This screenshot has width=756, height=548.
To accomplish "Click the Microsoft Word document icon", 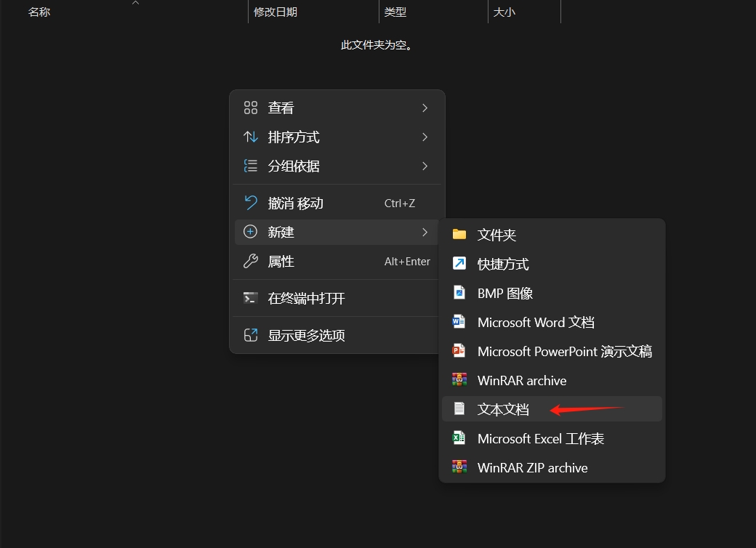I will pos(459,321).
